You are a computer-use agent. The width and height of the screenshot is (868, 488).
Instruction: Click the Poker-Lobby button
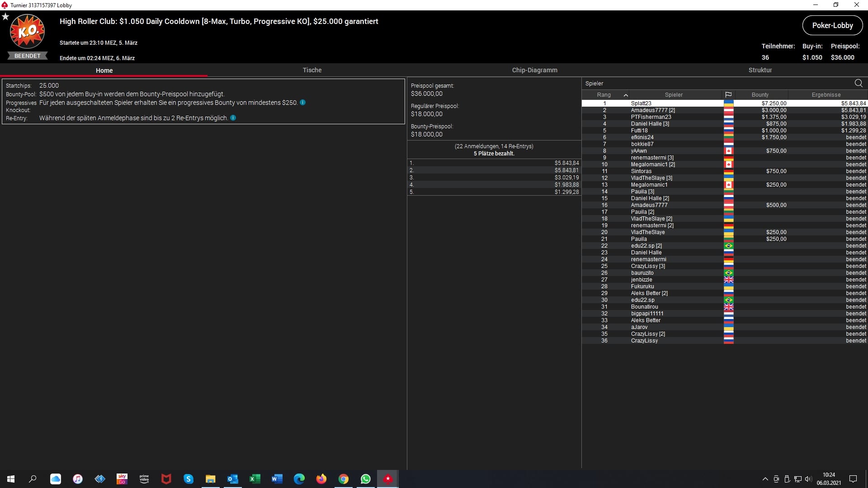click(832, 25)
